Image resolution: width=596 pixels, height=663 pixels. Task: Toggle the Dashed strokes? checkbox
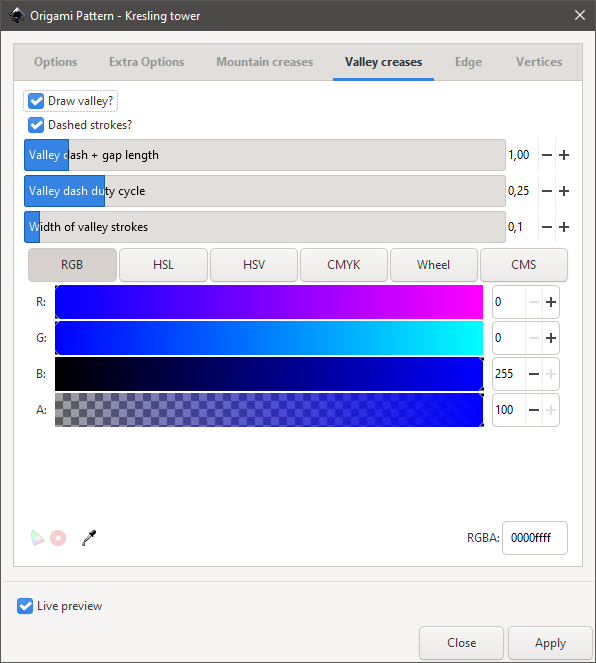click(x=36, y=125)
